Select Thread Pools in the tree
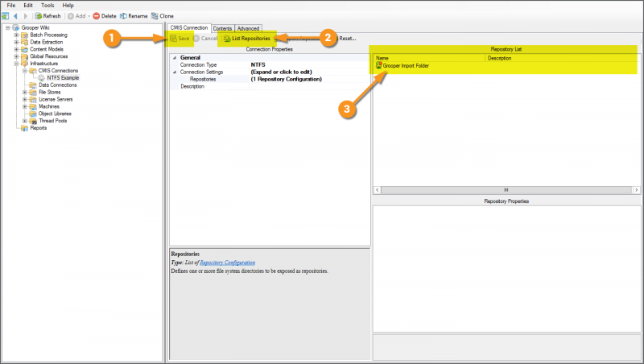Viewport: 644px width, 364px height. 52,121
